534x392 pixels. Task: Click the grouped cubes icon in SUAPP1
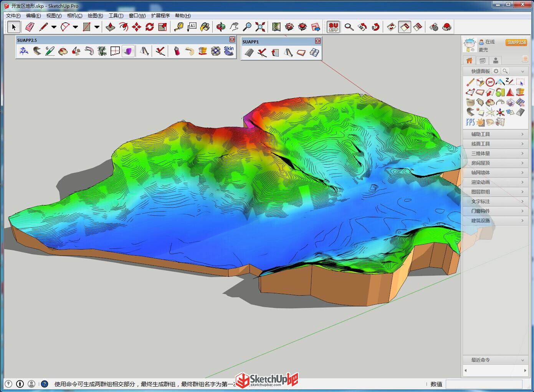pos(314,53)
